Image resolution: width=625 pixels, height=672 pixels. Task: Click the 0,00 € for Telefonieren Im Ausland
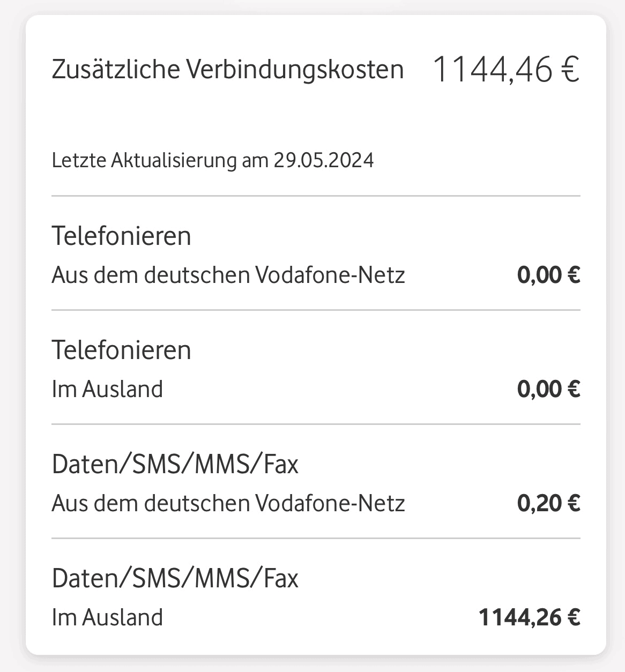548,390
